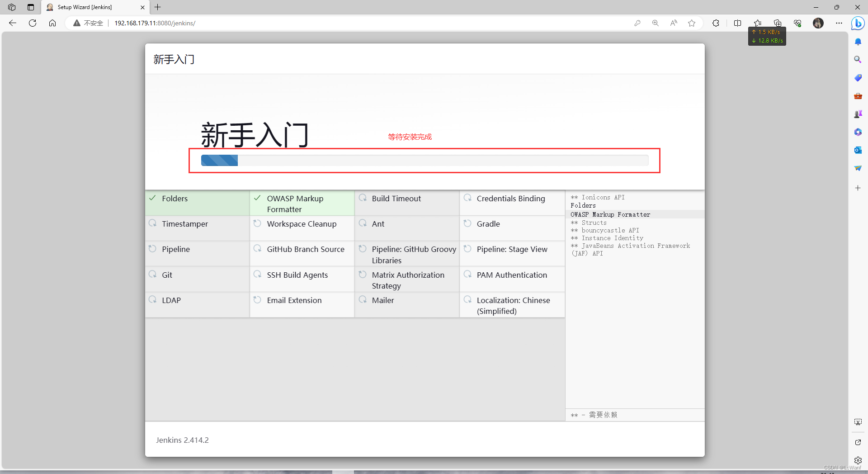The width and height of the screenshot is (868, 474).
Task: Click the Mailer plugin cell
Action: (407, 305)
